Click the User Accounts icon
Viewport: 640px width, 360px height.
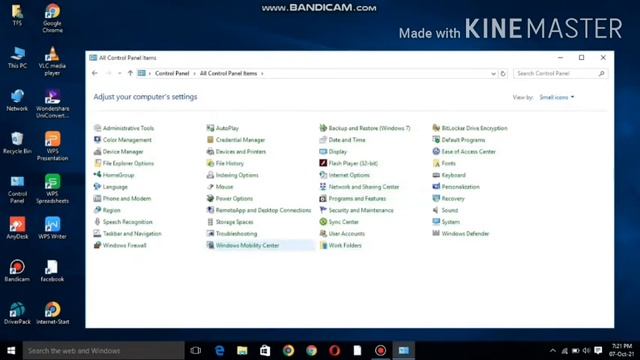323,234
